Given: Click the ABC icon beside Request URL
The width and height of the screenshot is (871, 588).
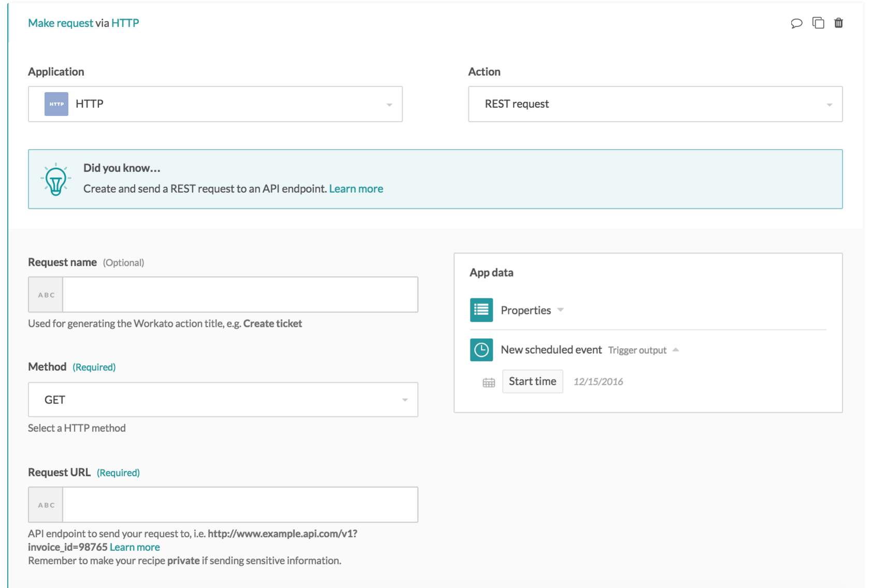Looking at the screenshot, I should point(46,504).
